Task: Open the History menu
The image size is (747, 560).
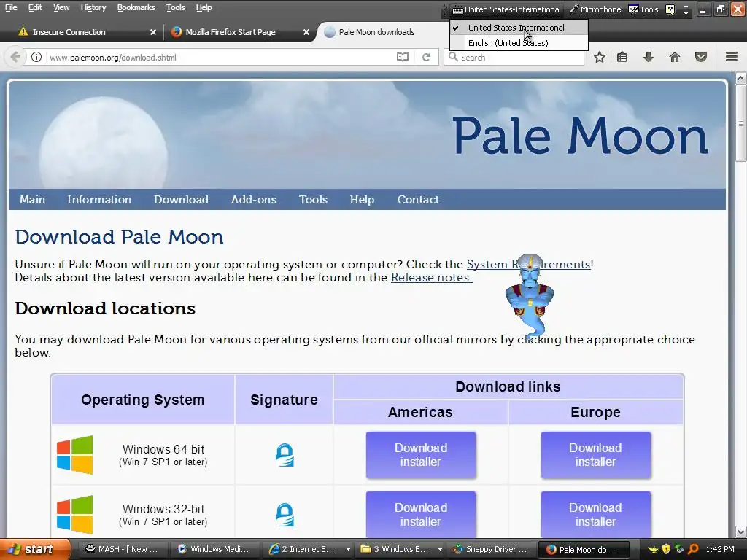Action: point(93,7)
